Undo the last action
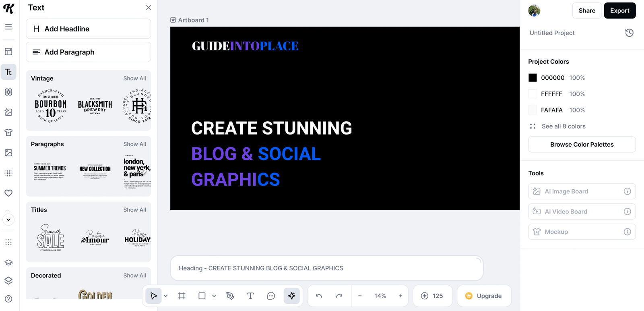 coord(319,296)
